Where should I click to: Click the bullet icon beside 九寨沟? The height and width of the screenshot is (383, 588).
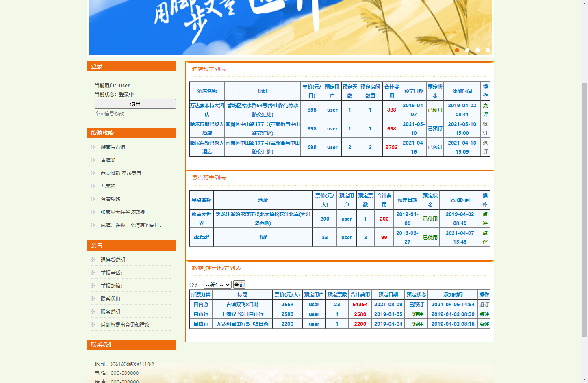tap(93, 186)
